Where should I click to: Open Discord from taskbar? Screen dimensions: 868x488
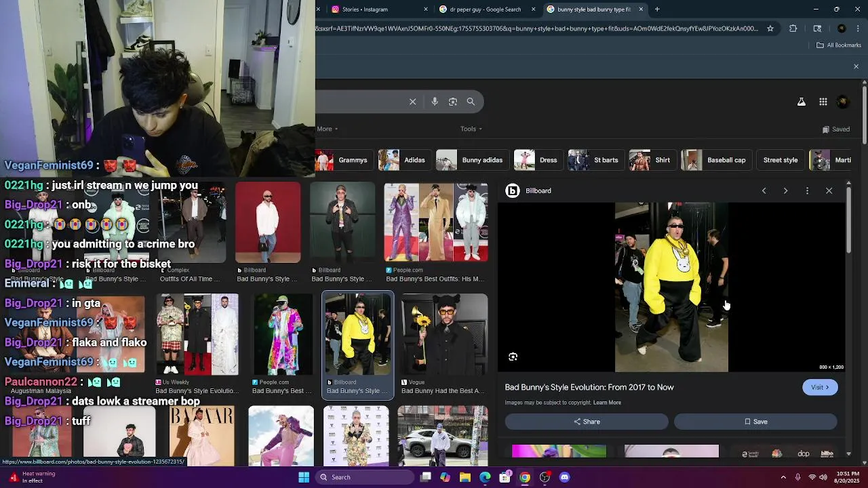564,477
